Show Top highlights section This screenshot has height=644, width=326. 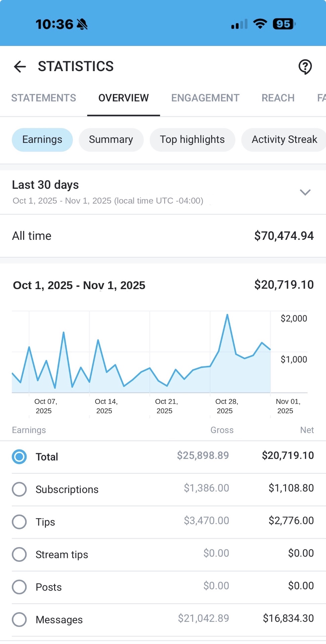192,140
